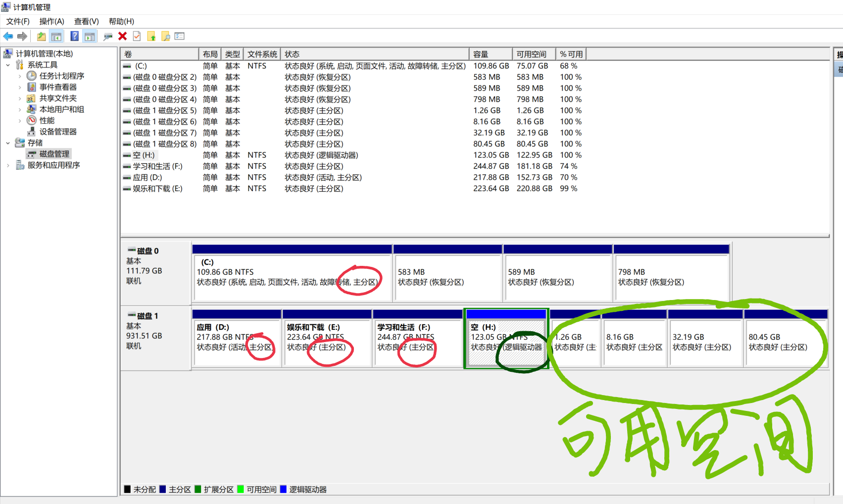Go back using the blue left arrow

point(8,36)
